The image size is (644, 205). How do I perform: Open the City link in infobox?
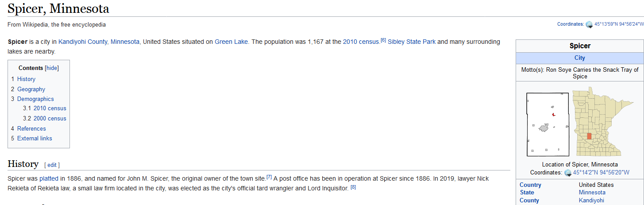tap(579, 58)
